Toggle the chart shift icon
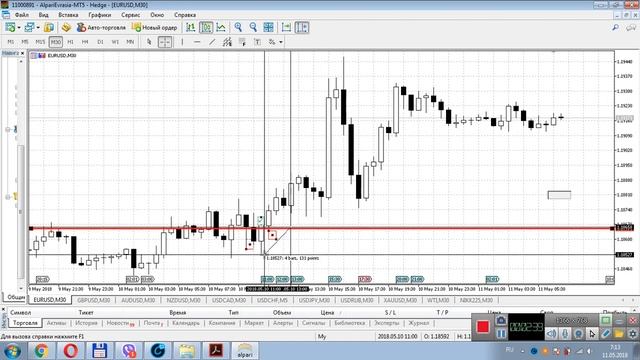Screen dimensions: 640x360 pyautogui.click(x=302, y=27)
